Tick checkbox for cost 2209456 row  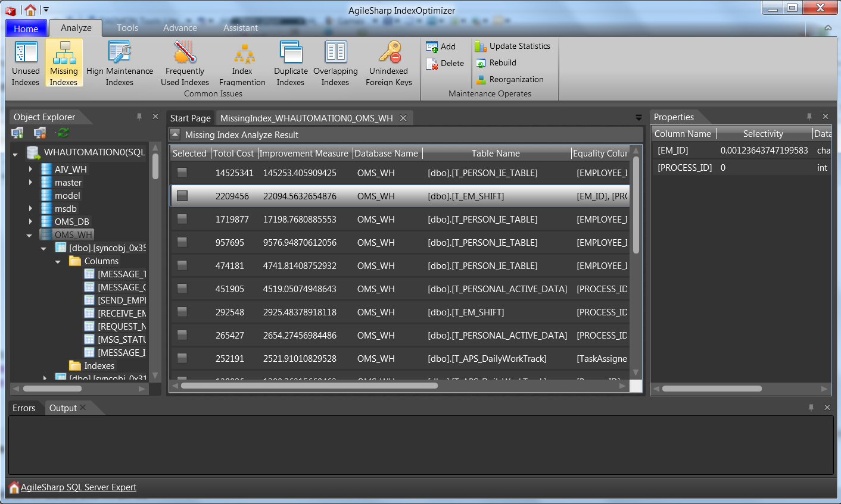182,196
